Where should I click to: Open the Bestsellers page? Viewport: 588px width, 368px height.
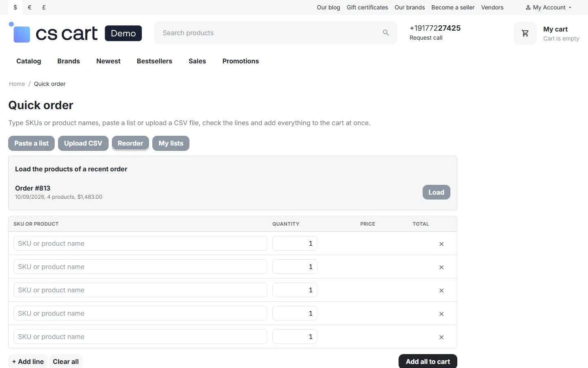(154, 61)
